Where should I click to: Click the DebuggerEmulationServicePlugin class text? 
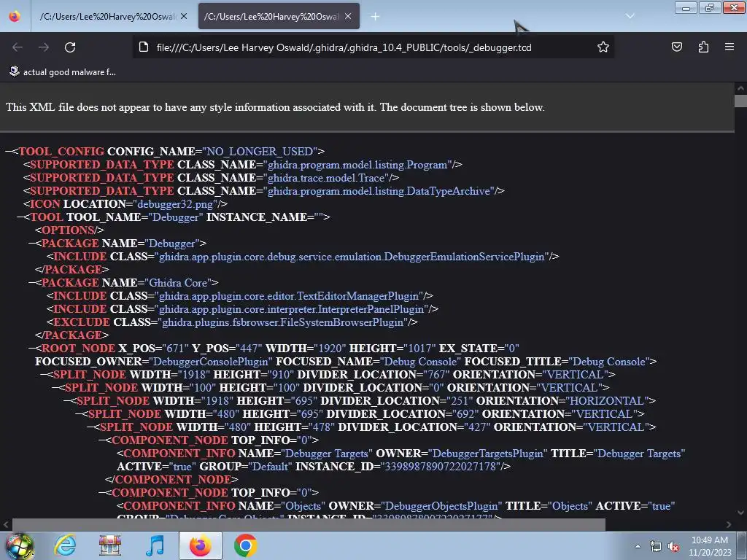click(x=352, y=257)
